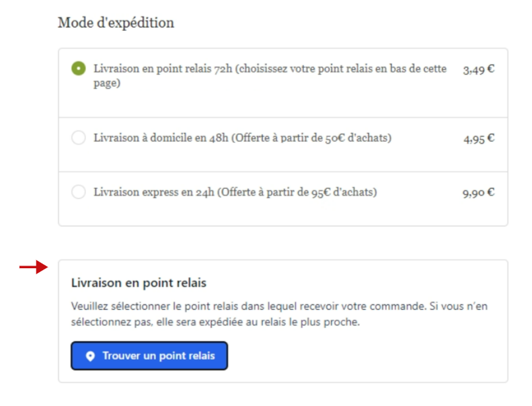Click the 'Offerte à partir de 95€ d'achats' note
This screenshot has height=406, width=532.
(x=297, y=192)
